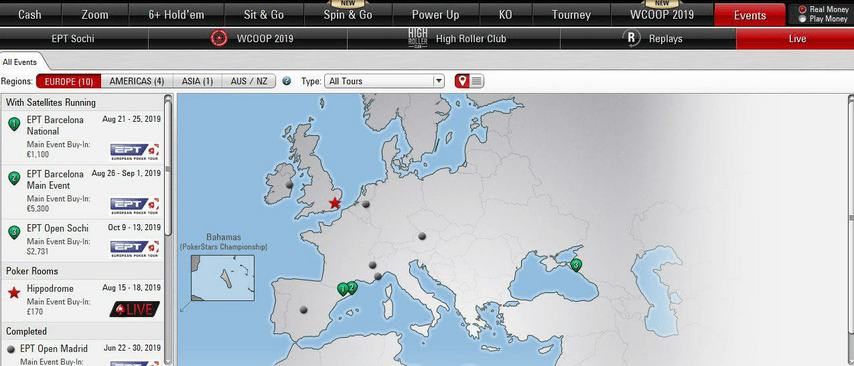
Task: Click the arrow under the Bahamas inset map
Action: (184, 307)
